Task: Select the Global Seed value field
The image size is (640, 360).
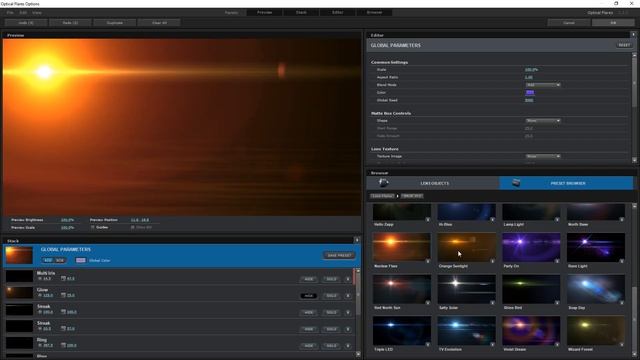Action: click(x=529, y=100)
